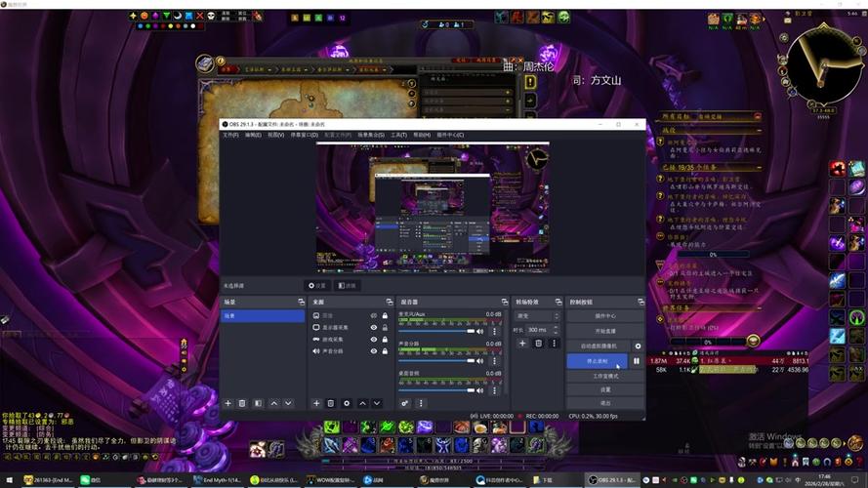Open source properties gear in Sources panel toolbar
Screen dimensions: 868x488
(347, 403)
